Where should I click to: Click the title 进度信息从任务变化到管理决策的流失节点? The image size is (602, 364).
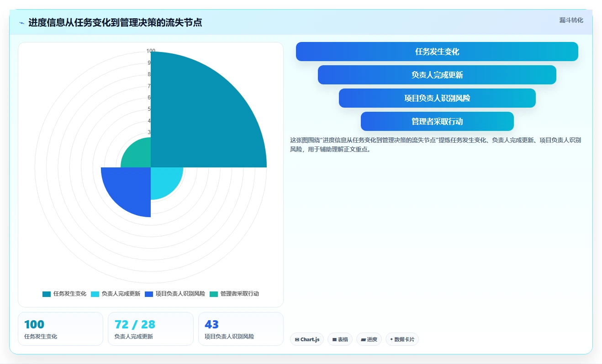115,22
